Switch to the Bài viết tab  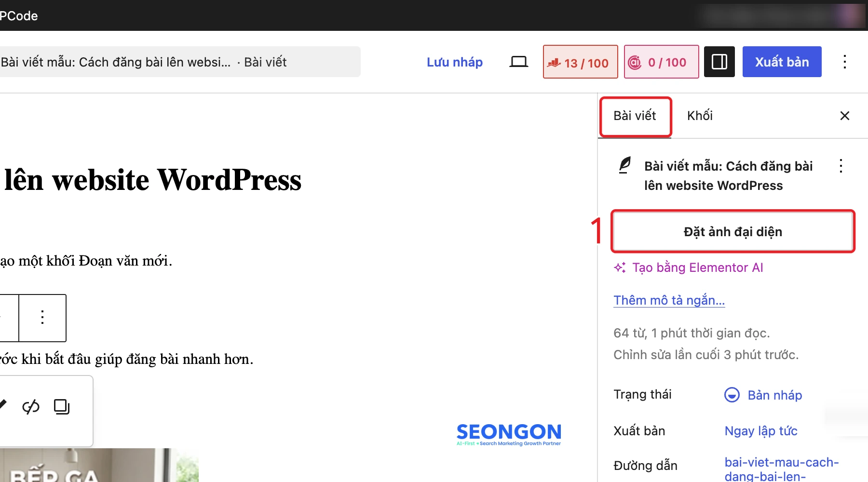point(635,116)
